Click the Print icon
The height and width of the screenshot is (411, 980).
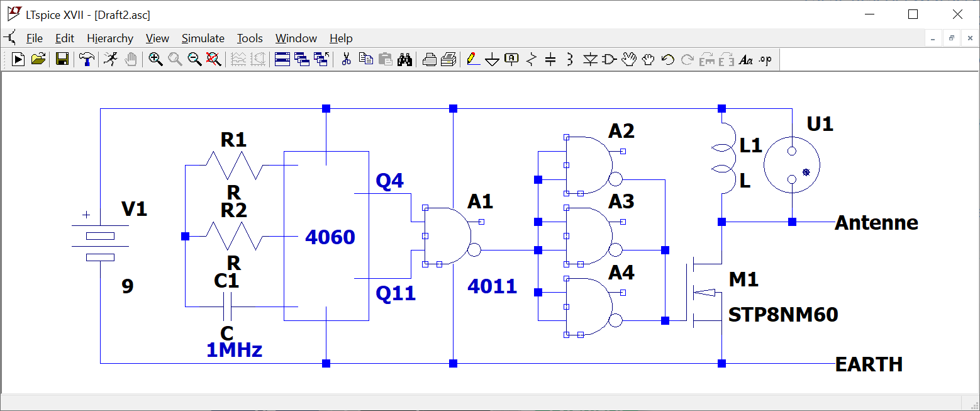[448, 59]
